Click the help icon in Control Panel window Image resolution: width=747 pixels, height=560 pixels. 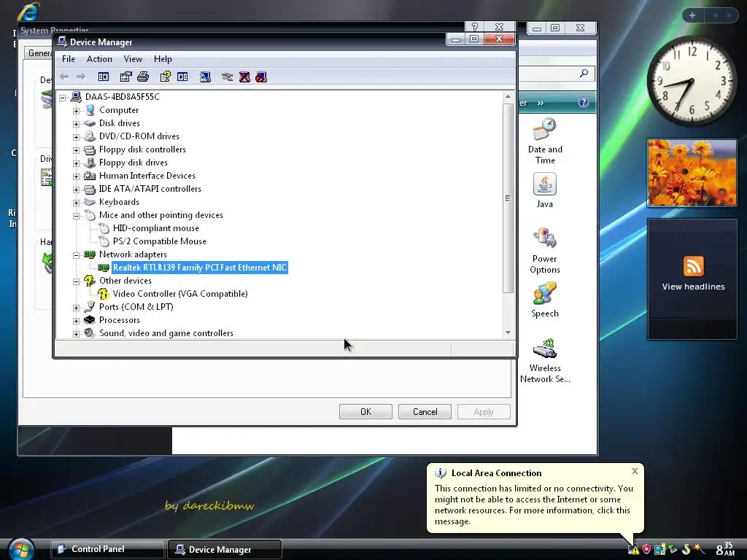point(583,102)
